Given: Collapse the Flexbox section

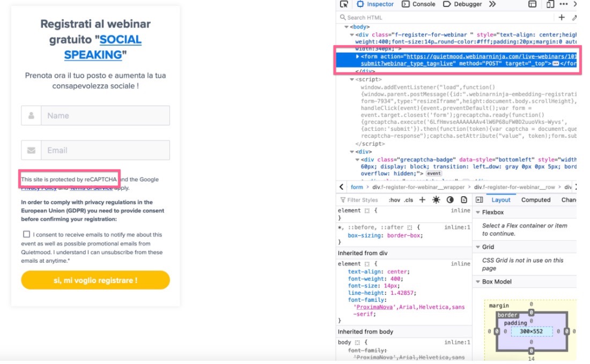Looking at the screenshot, I should [478, 212].
